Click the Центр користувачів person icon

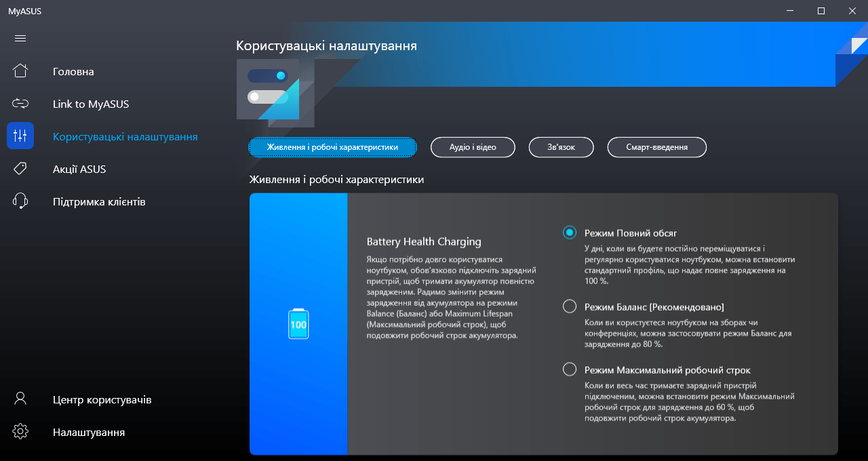(20, 399)
